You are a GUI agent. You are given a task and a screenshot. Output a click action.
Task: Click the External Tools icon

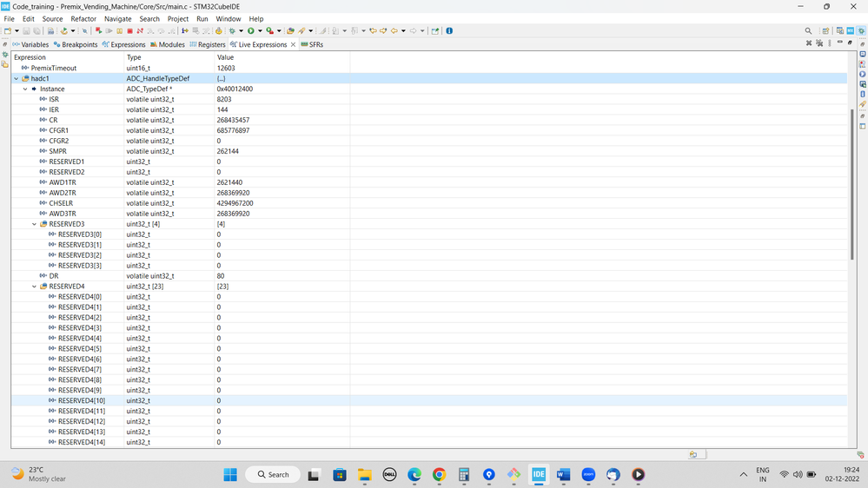(x=269, y=31)
